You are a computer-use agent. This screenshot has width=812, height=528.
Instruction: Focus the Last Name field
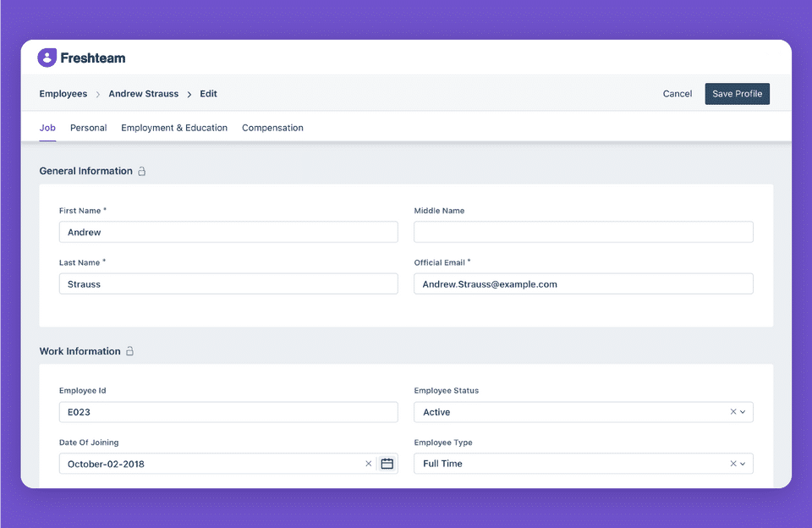[228, 284]
